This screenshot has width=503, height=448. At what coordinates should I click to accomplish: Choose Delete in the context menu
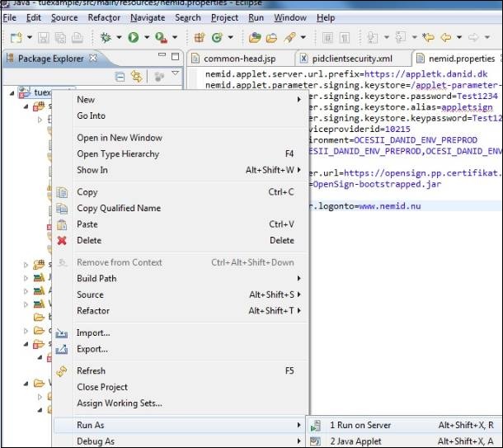[x=181, y=240]
